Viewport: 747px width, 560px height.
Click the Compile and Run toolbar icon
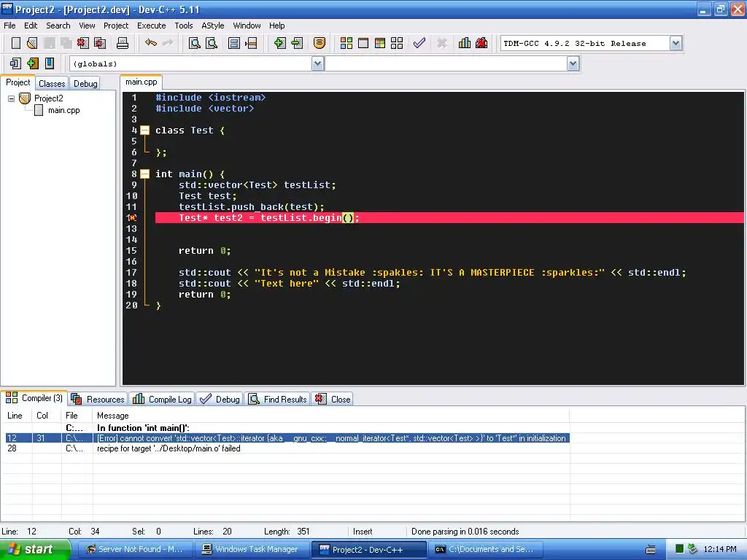point(379,43)
